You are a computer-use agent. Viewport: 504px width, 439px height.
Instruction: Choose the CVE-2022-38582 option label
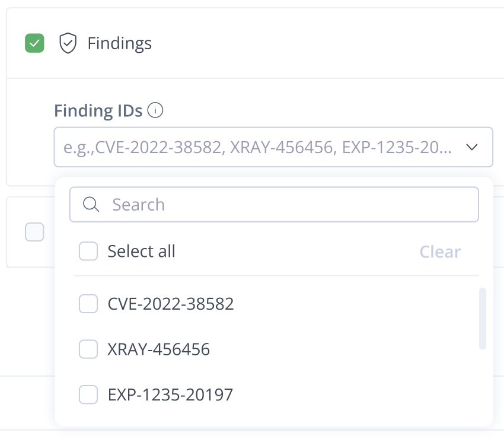171,304
